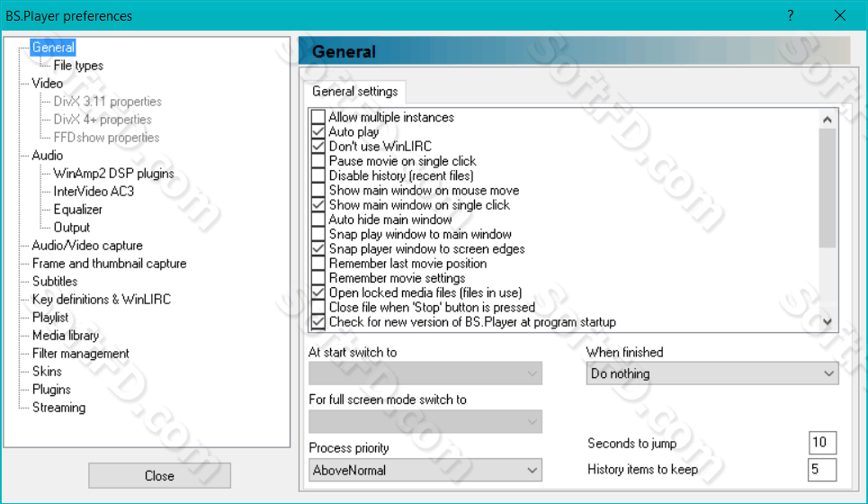Select DivX 4+ properties item
The width and height of the screenshot is (868, 504).
pyautogui.click(x=103, y=119)
